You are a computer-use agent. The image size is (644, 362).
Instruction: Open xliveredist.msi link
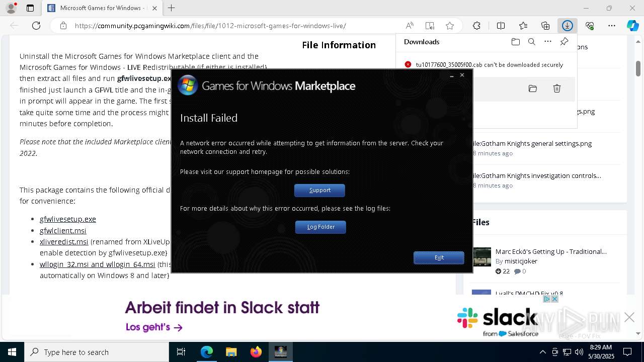[x=64, y=242]
